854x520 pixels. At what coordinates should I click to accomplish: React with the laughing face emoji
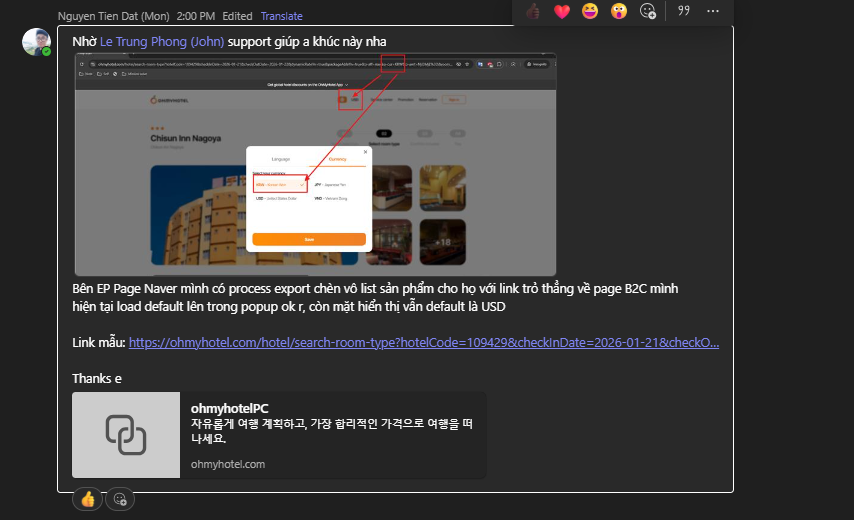(590, 11)
